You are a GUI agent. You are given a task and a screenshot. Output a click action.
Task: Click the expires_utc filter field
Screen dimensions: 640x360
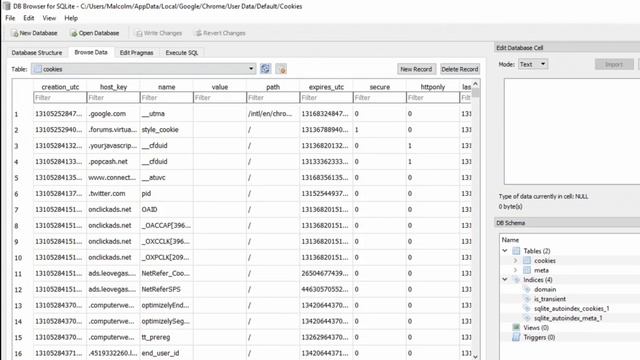[x=326, y=98]
